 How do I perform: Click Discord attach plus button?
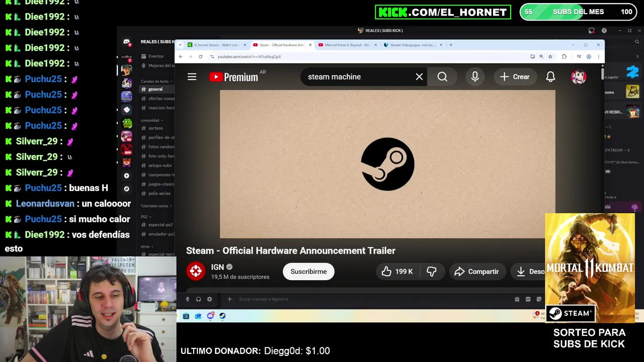point(229,299)
